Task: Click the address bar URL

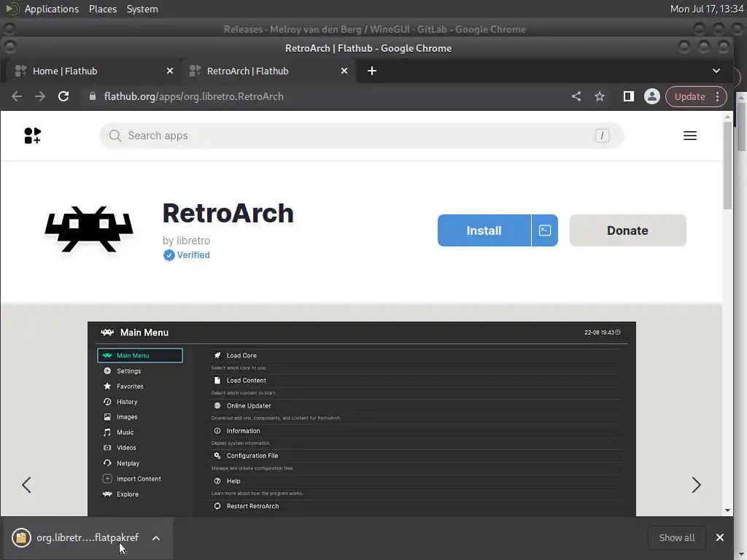Action: click(193, 97)
